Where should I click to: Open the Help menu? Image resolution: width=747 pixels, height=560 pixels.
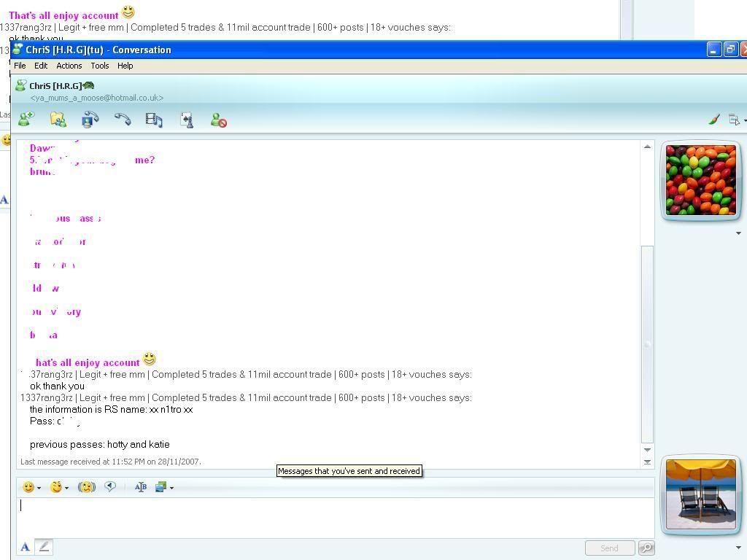125,66
